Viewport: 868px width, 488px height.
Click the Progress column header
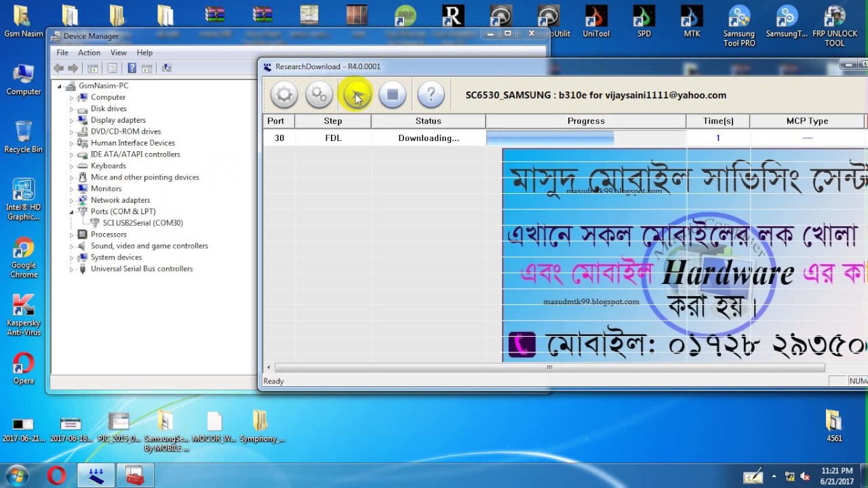[x=586, y=121]
